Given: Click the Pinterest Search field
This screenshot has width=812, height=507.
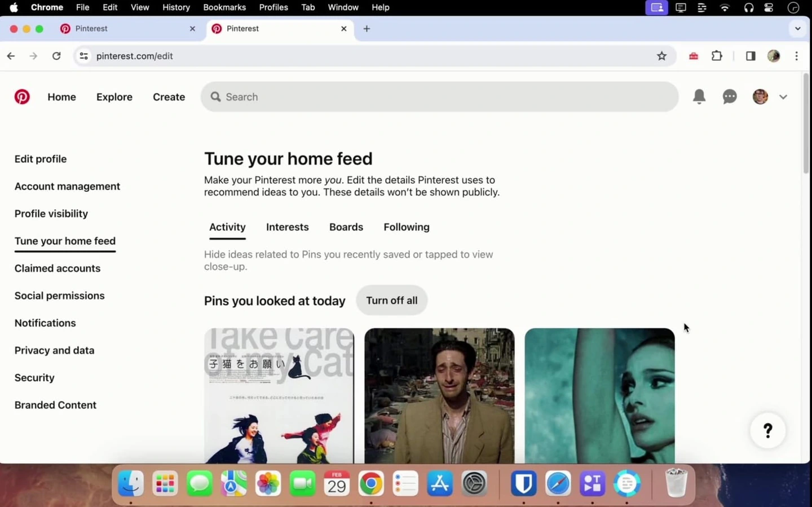Looking at the screenshot, I should 440,96.
